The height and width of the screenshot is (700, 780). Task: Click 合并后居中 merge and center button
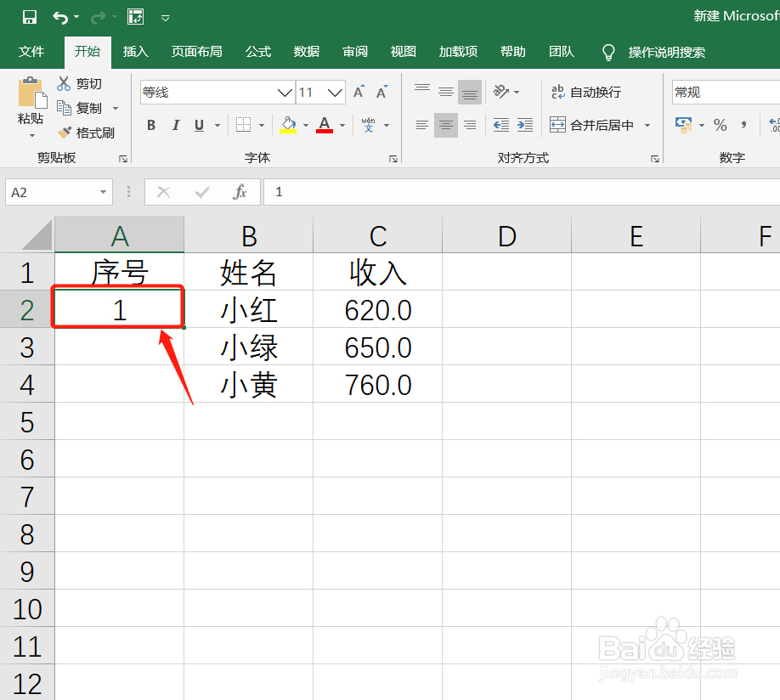591,125
